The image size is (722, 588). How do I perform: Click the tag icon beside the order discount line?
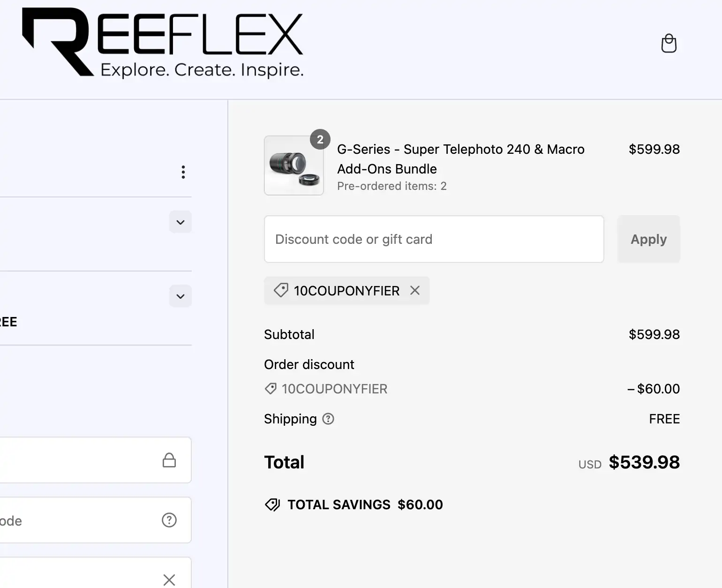coord(270,389)
